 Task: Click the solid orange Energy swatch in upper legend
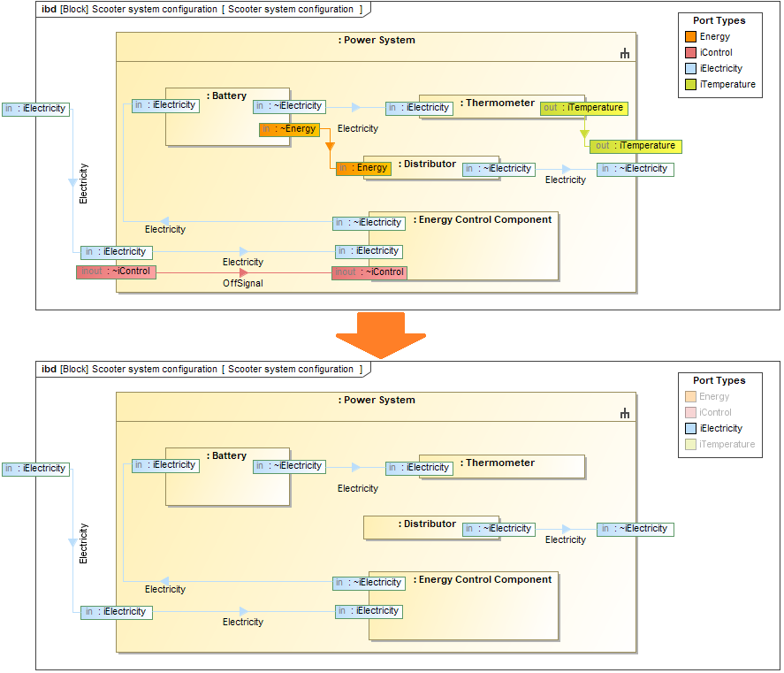(x=691, y=37)
